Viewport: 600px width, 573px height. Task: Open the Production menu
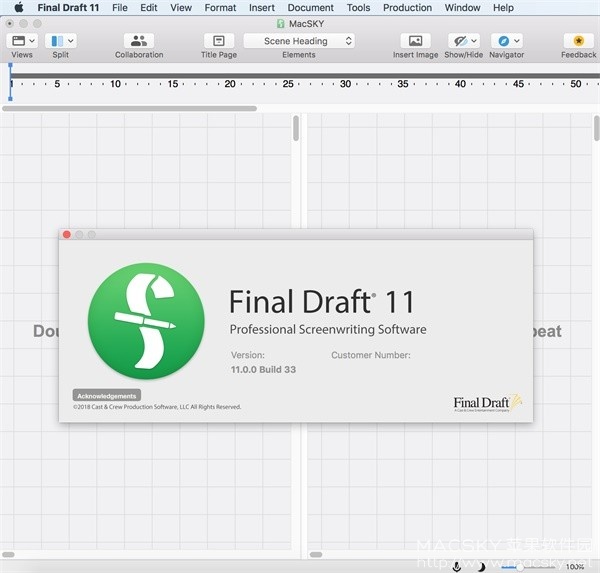pyautogui.click(x=407, y=8)
